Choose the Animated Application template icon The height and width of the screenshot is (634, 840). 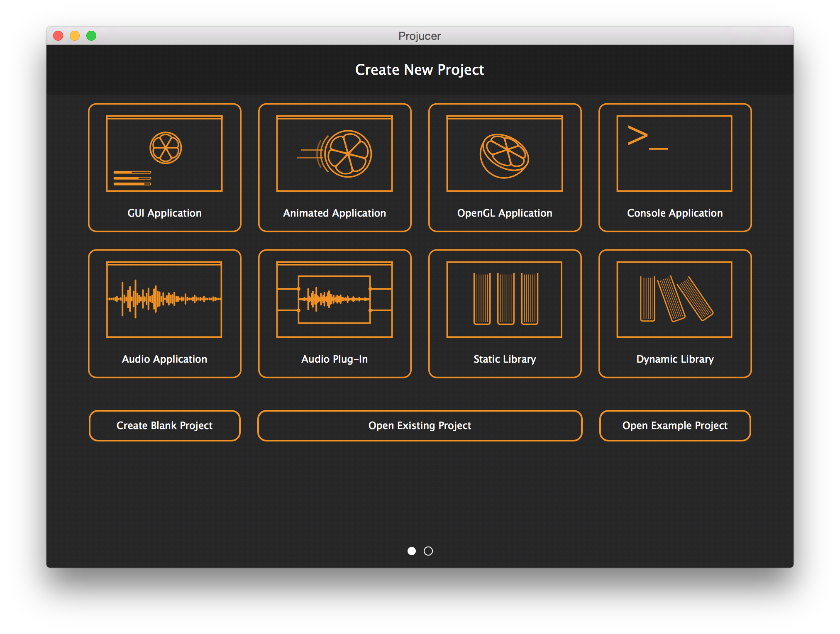pos(335,154)
